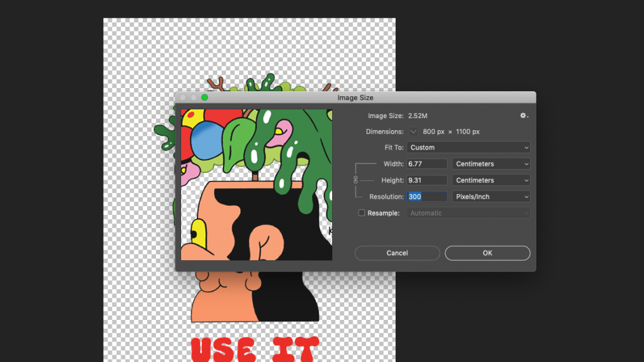Confirm the new size with OK

pyautogui.click(x=487, y=253)
